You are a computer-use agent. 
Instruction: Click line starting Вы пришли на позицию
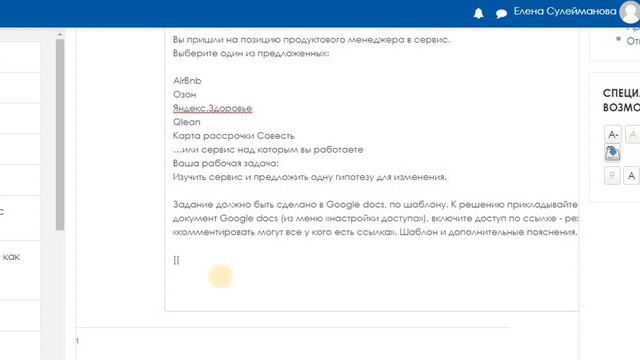(311, 40)
